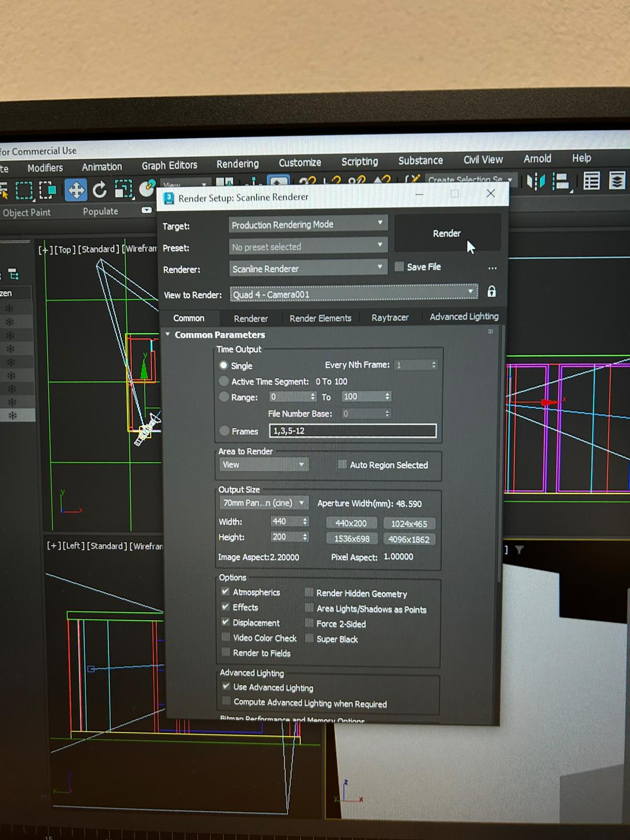
Task: Enable Compute Advanced Lighting when Required
Action: pyautogui.click(x=226, y=701)
